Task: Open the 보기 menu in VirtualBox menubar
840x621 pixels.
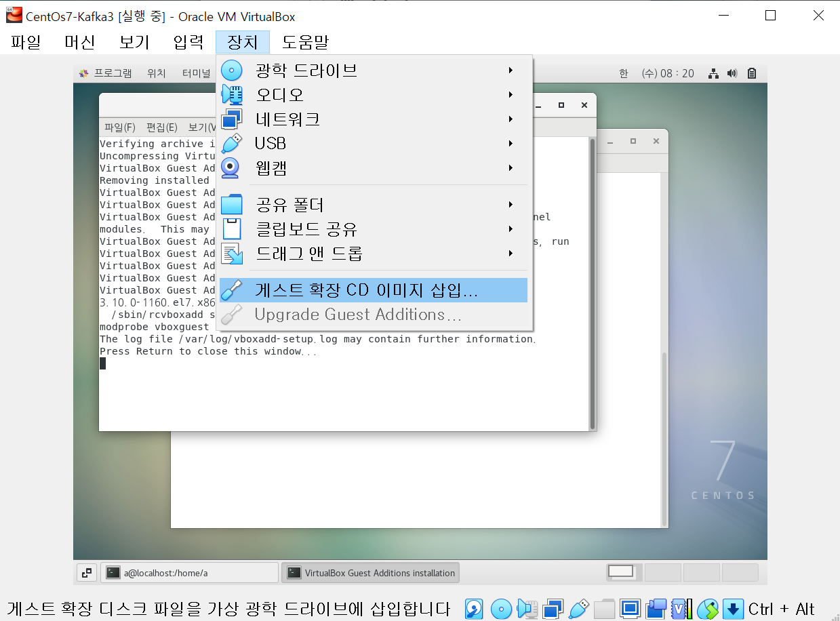Action: tap(134, 42)
